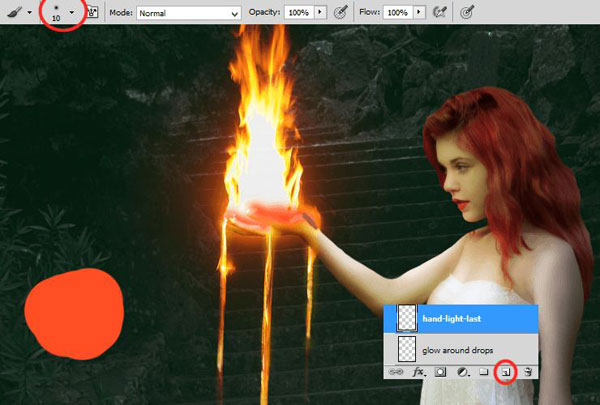
Task: Open the Flow slider arrow
Action: 419,13
